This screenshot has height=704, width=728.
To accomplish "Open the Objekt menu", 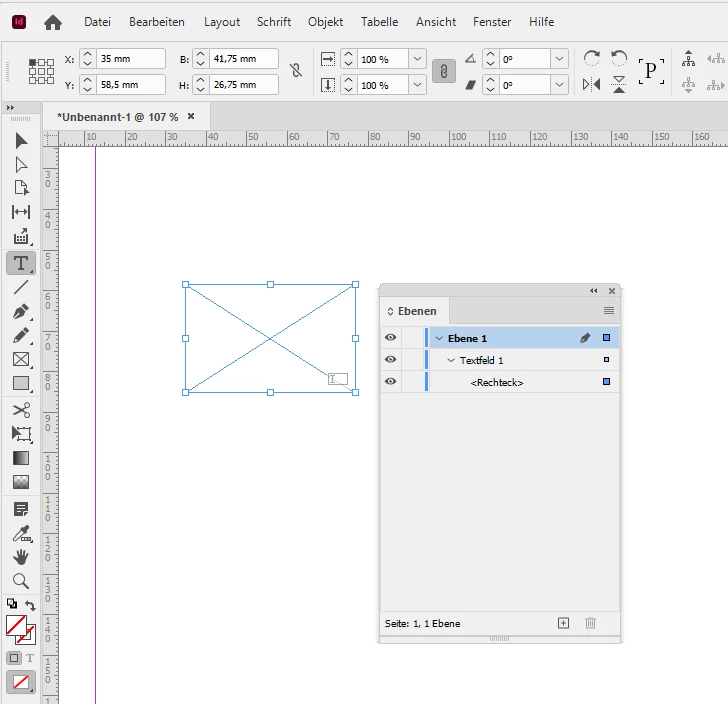I will tap(325, 22).
